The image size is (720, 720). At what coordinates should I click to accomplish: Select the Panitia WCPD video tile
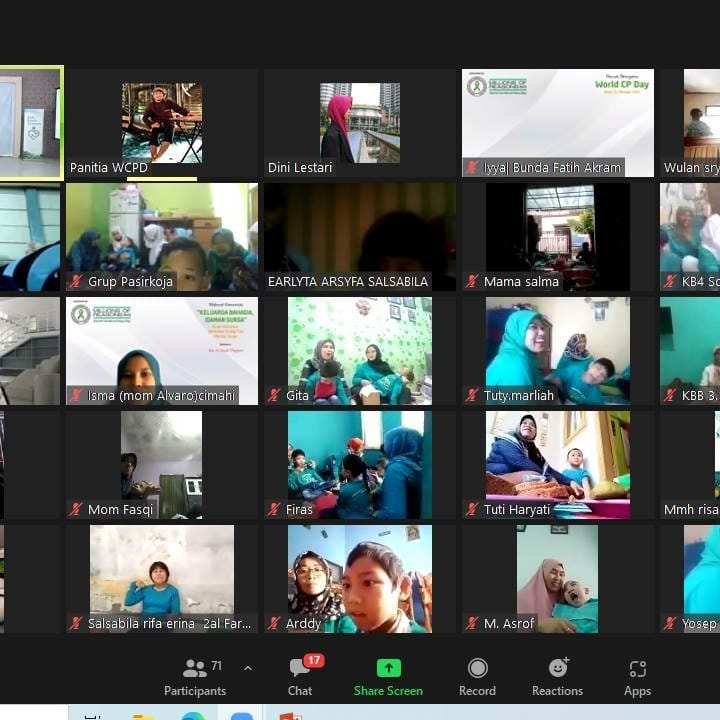(x=162, y=123)
